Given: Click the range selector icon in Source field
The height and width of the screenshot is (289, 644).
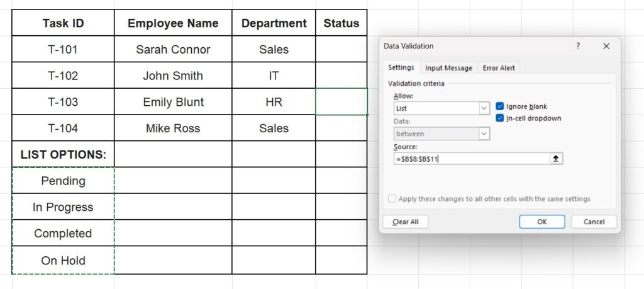Looking at the screenshot, I should click(x=556, y=159).
